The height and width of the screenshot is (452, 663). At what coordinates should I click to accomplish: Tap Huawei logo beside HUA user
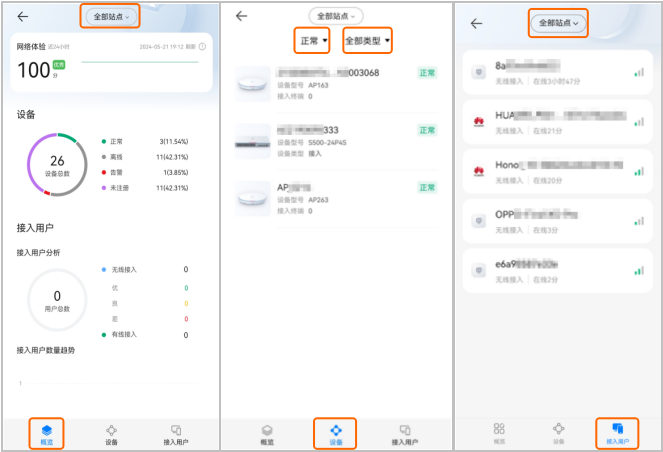coord(479,122)
